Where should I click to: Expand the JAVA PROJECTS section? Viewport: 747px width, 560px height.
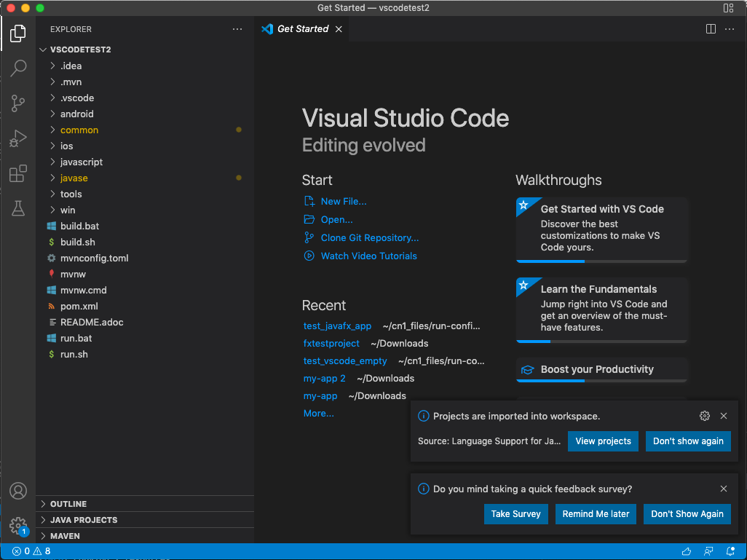(83, 520)
